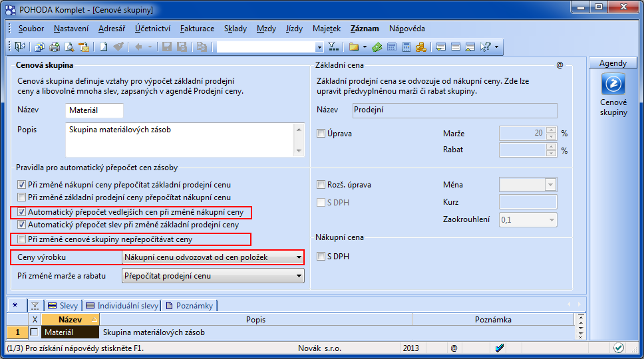Image resolution: width=644 pixels, height=359 pixels.
Task: Click the blue check mark icon in the status bar
Action: click(500, 348)
